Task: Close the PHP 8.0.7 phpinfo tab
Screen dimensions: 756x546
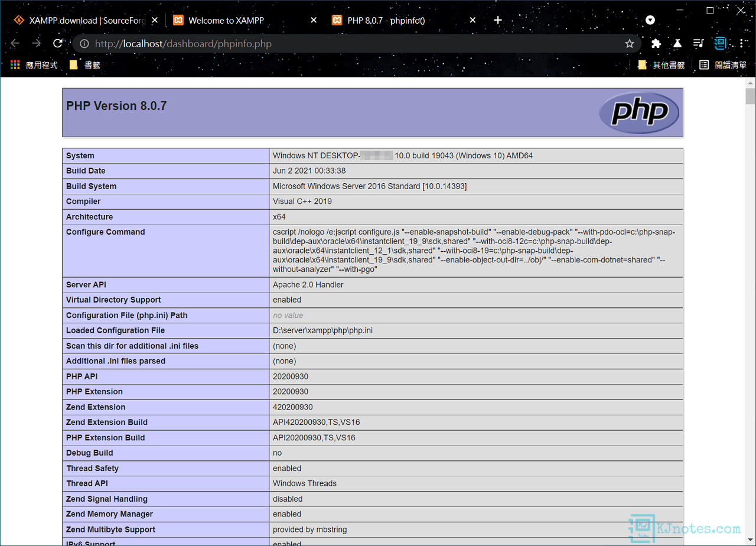Action: tap(472, 20)
